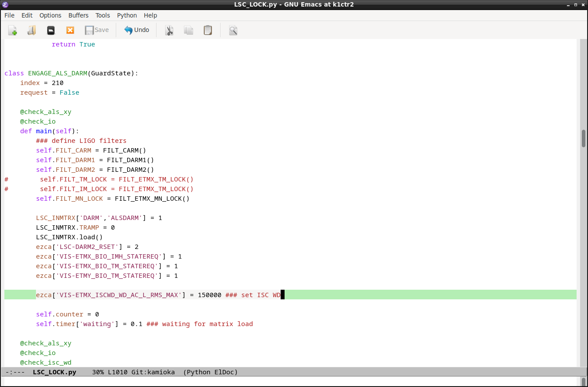Click on self.counter = 0 line

(68, 314)
